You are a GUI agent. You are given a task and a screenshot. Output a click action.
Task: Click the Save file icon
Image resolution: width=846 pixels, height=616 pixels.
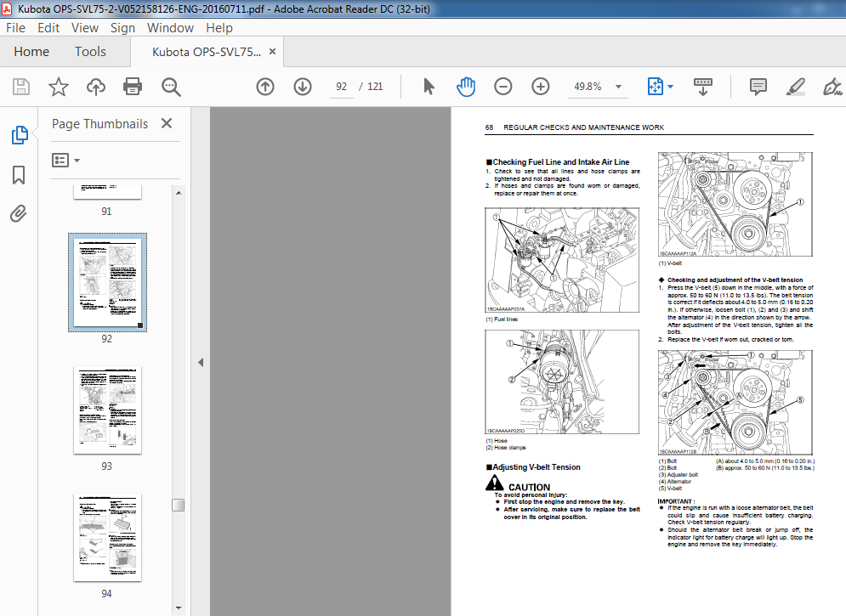pos(21,87)
